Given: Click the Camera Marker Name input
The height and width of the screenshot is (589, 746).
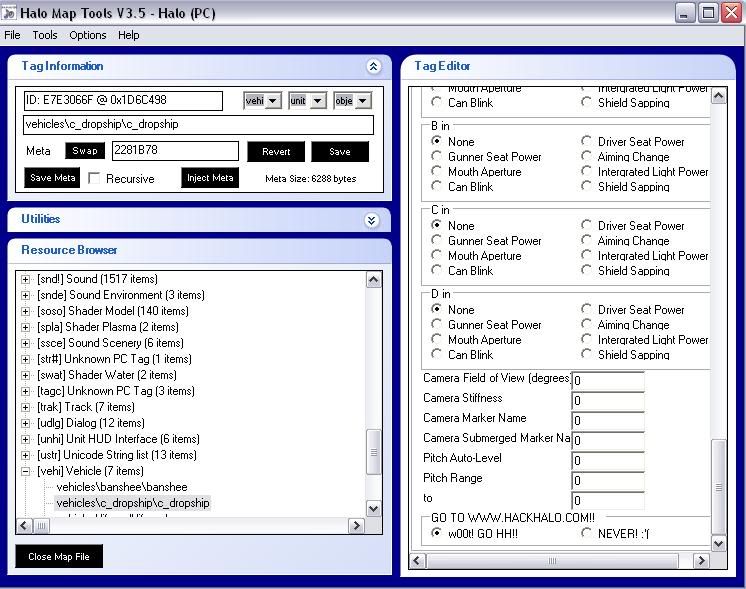Looking at the screenshot, I should click(x=608, y=421).
